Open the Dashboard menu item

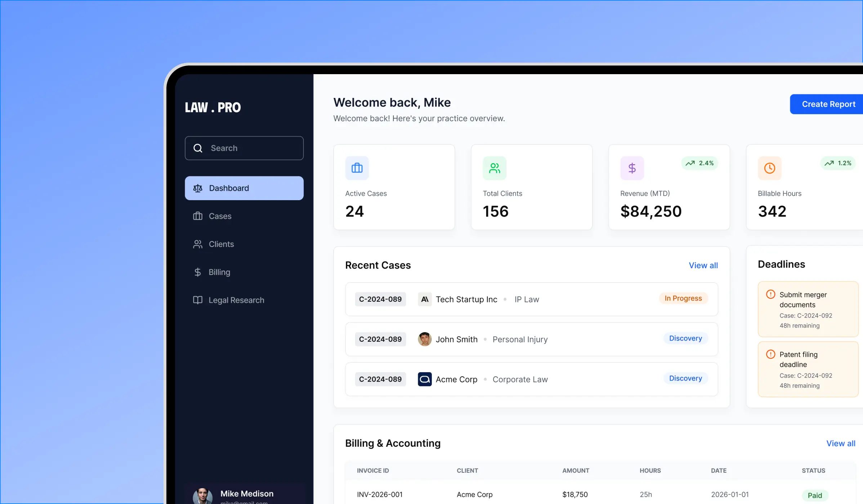(x=244, y=188)
